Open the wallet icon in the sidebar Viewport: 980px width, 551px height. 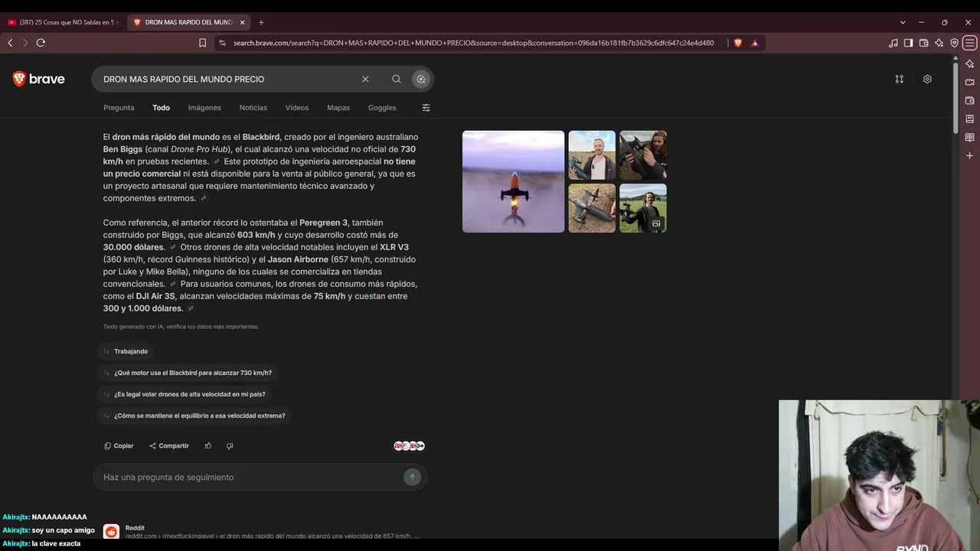[969, 100]
